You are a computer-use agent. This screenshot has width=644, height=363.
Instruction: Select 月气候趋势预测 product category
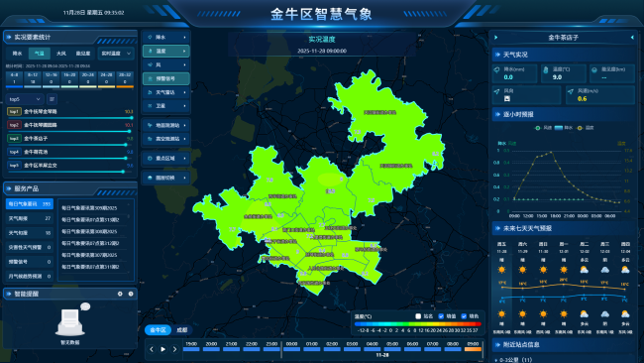pyautogui.click(x=30, y=277)
